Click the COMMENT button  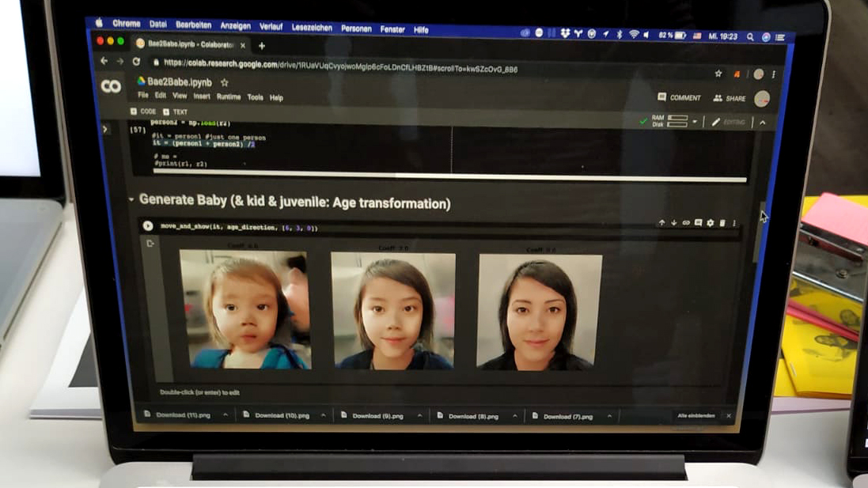point(679,98)
